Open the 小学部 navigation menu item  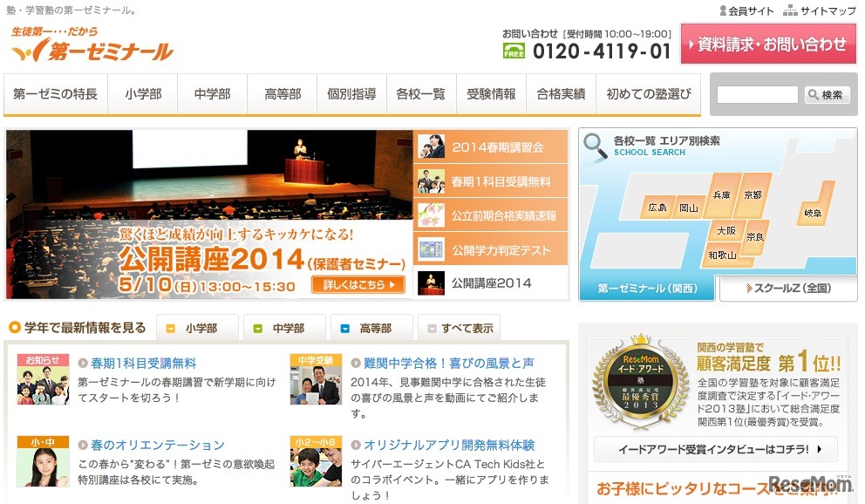pos(143,94)
